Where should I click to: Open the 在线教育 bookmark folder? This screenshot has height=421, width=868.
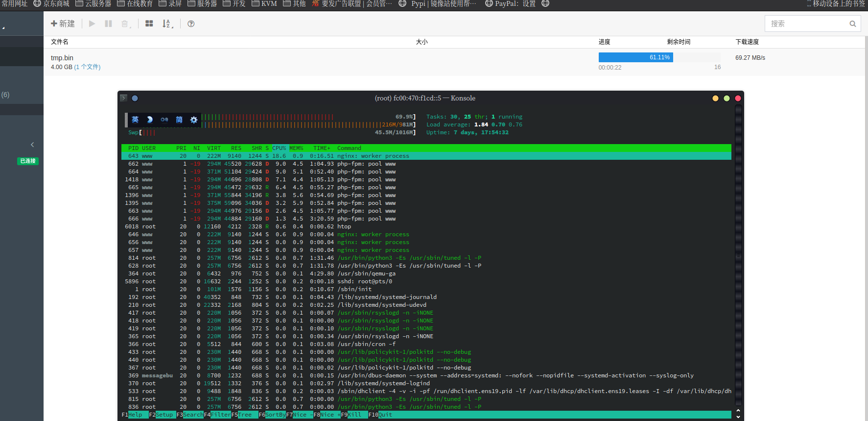tap(135, 4)
